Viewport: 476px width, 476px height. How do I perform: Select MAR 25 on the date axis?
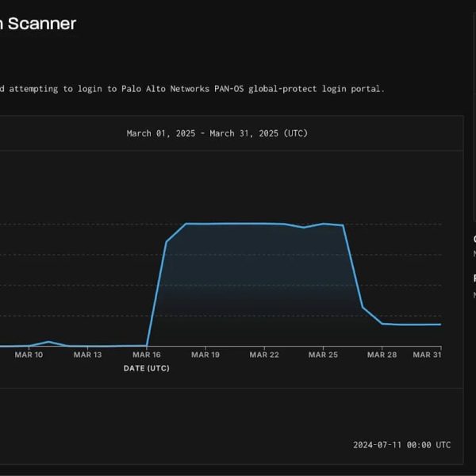coord(323,355)
